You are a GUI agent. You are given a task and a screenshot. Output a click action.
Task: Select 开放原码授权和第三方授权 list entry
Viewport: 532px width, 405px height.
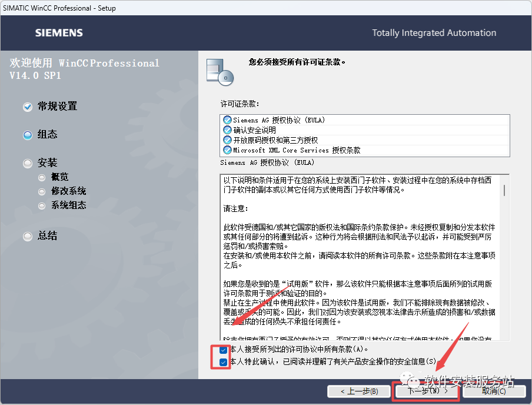coord(365,140)
